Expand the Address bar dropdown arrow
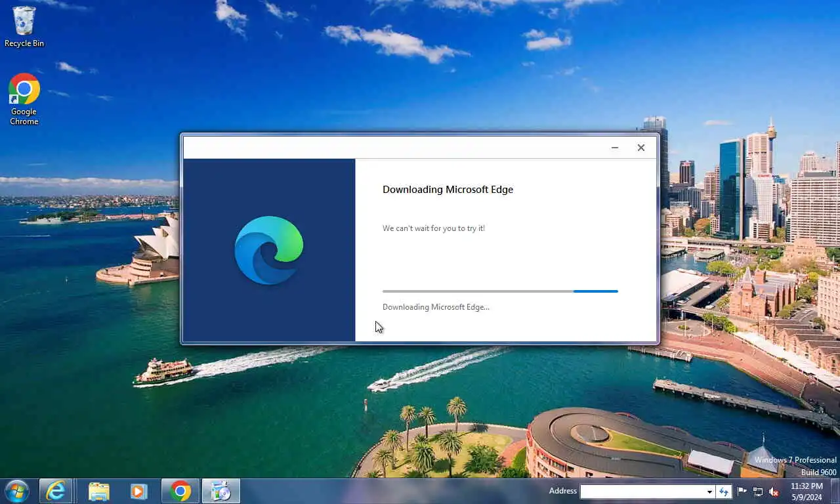 pyautogui.click(x=709, y=492)
